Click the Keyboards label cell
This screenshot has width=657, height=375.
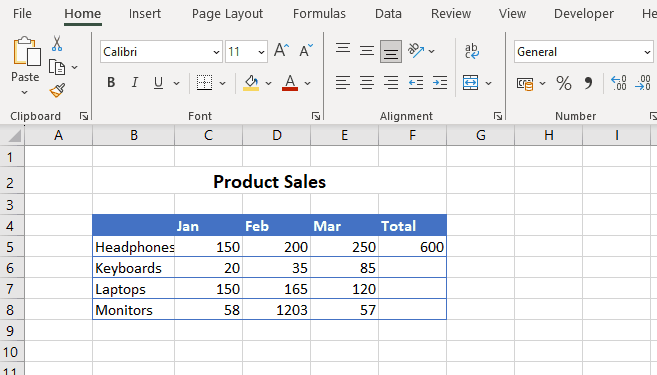click(134, 268)
